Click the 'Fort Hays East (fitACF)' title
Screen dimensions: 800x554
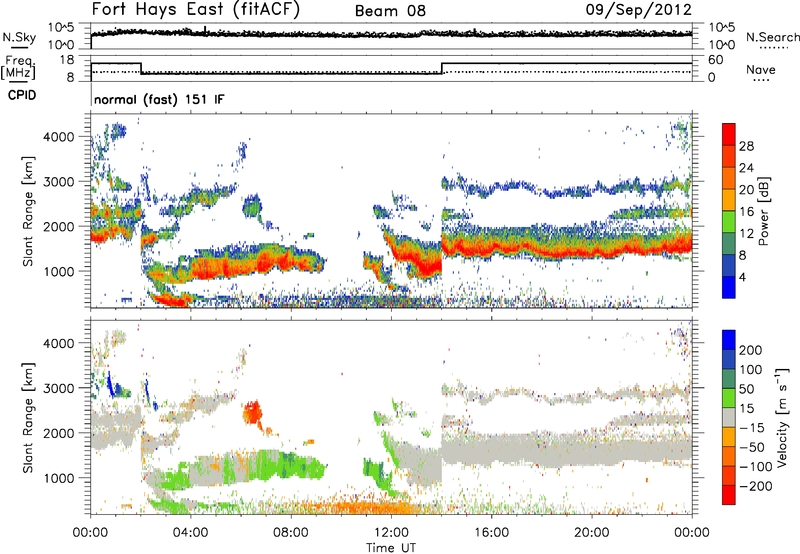[x=196, y=10]
